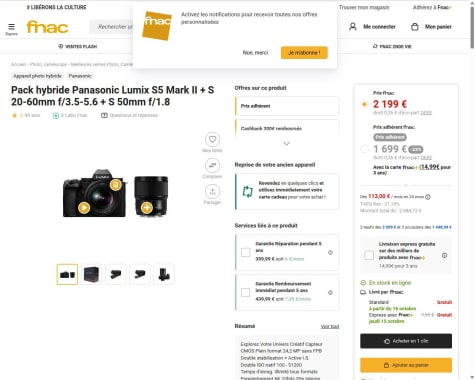This screenshot has height=380, width=475.
Task: Click the plus hotspot on the lens
Action: coord(146,208)
